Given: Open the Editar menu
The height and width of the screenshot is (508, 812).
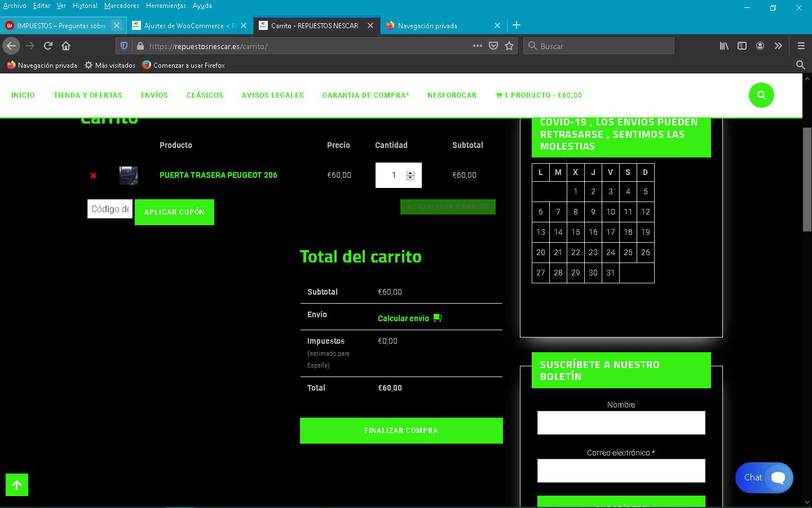Looking at the screenshot, I should (x=42, y=6).
